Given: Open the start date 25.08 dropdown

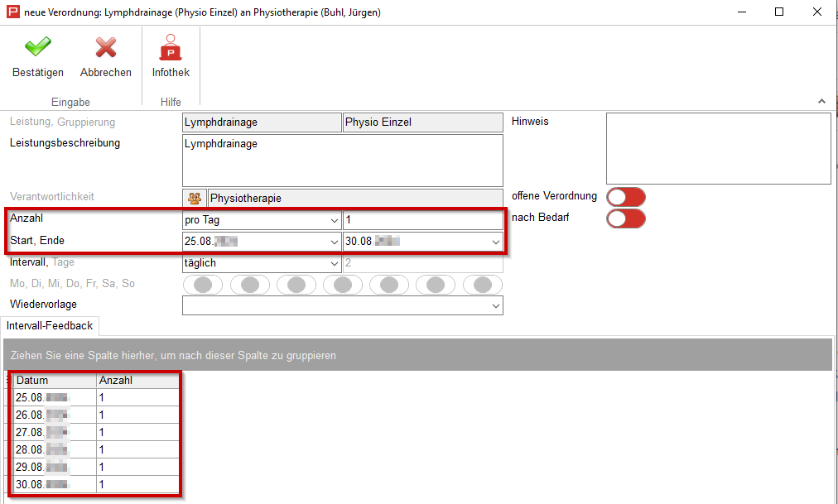Looking at the screenshot, I should point(334,242).
